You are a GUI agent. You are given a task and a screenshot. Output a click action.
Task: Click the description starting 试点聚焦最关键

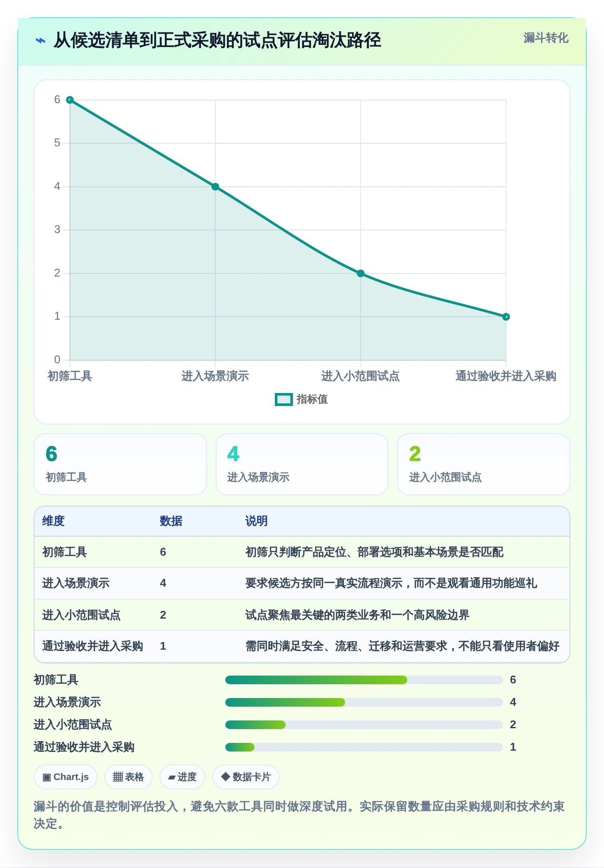pyautogui.click(x=358, y=615)
